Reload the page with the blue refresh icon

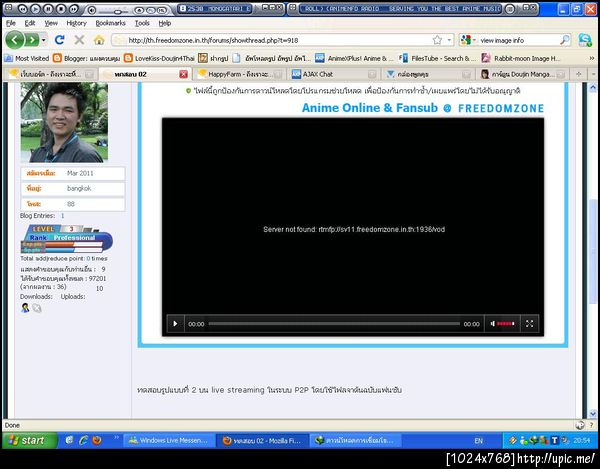pyautogui.click(x=59, y=39)
